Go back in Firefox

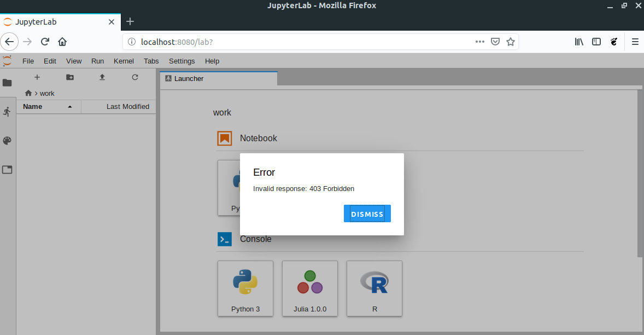(9, 42)
